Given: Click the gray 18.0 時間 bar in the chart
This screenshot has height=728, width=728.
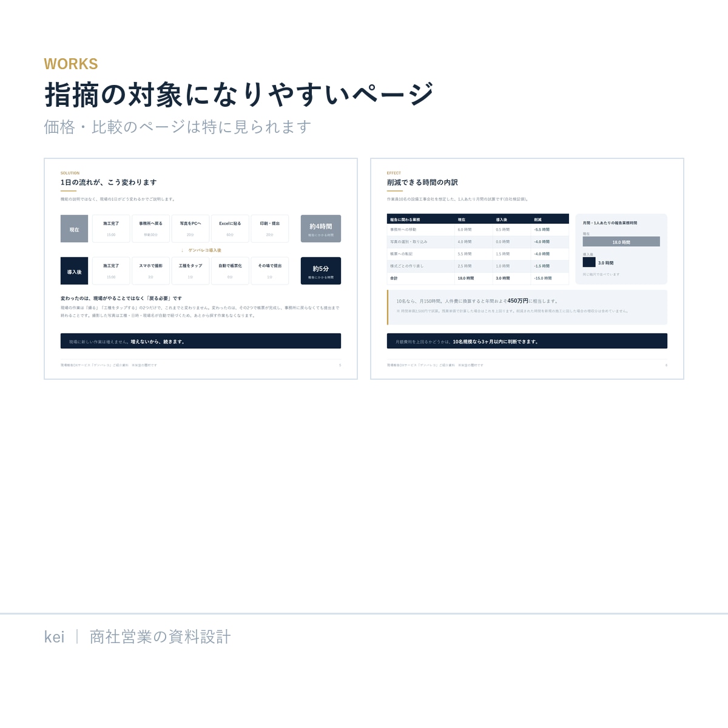Looking at the screenshot, I should coord(621,241).
